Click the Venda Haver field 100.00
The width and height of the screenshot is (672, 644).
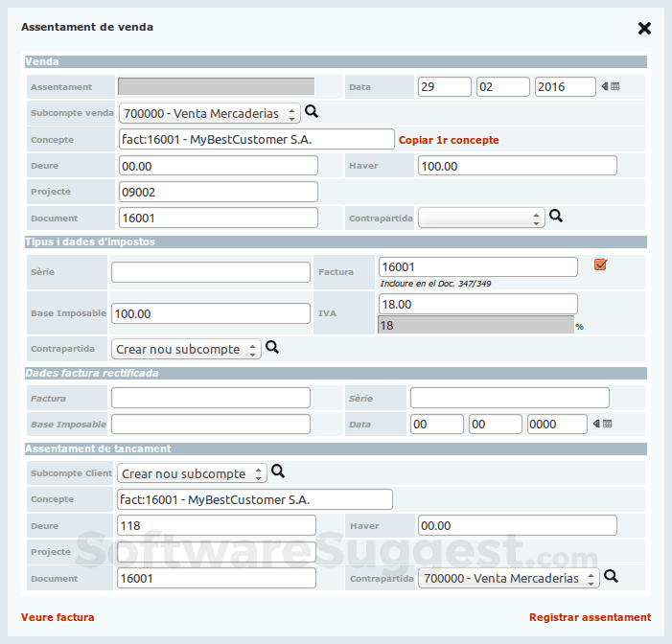click(x=518, y=166)
